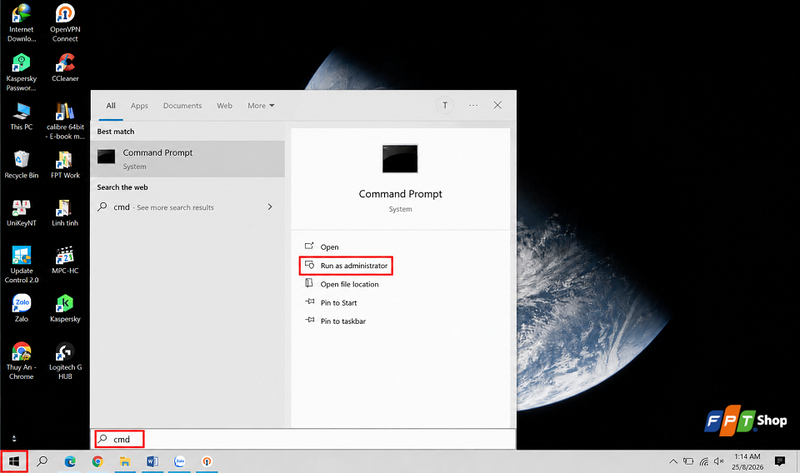
Task: Switch to the All search tab
Action: click(111, 106)
